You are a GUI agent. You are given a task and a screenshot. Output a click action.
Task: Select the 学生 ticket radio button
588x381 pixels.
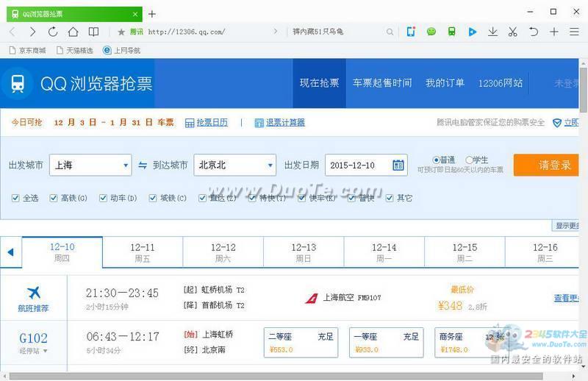click(x=469, y=160)
